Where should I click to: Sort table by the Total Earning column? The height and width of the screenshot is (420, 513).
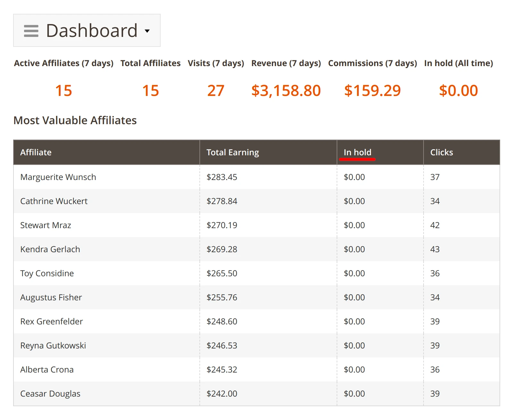[233, 152]
